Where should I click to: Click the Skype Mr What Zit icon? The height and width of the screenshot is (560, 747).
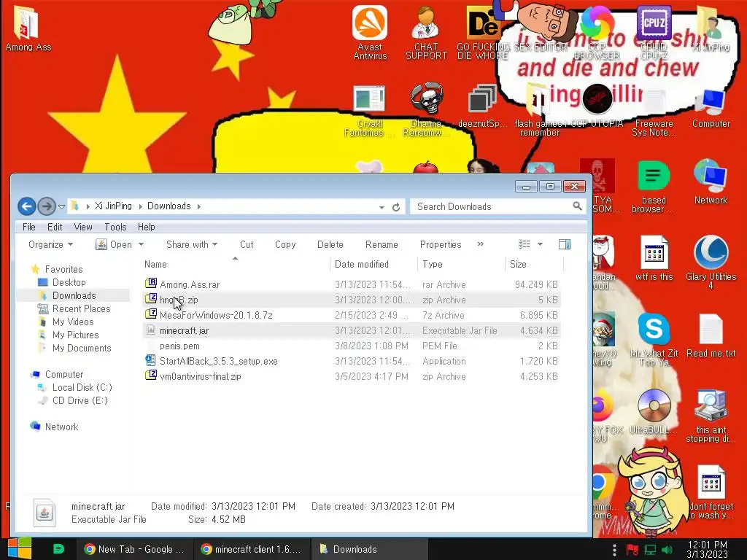pos(654,340)
